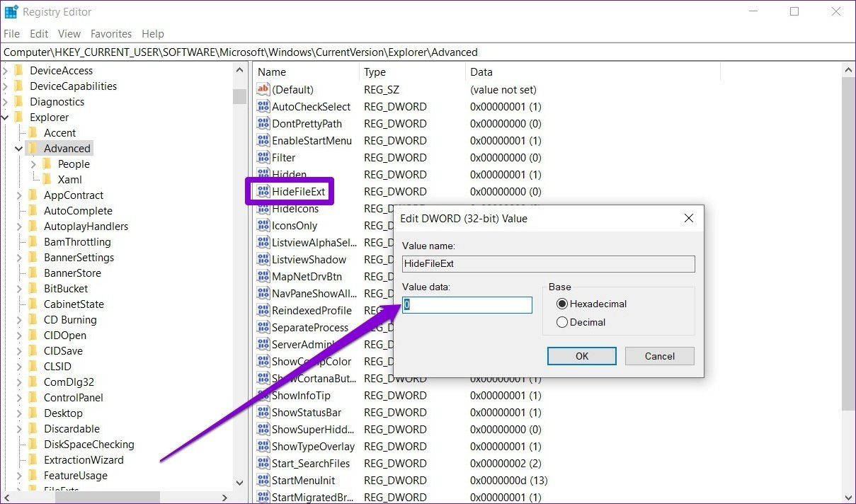Viewport: 856px width, 504px height.
Task: Click the AutoCheckSelect DWORD icon
Action: [x=263, y=107]
